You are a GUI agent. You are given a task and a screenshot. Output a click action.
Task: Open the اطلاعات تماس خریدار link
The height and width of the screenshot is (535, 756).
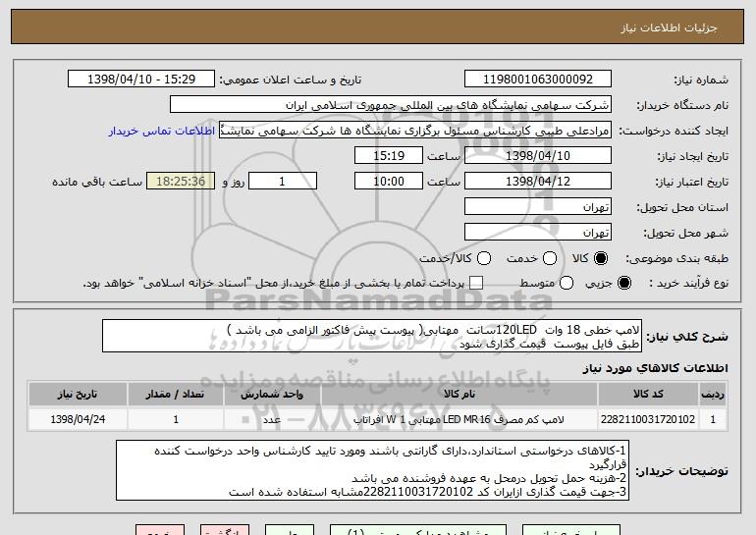(162, 132)
